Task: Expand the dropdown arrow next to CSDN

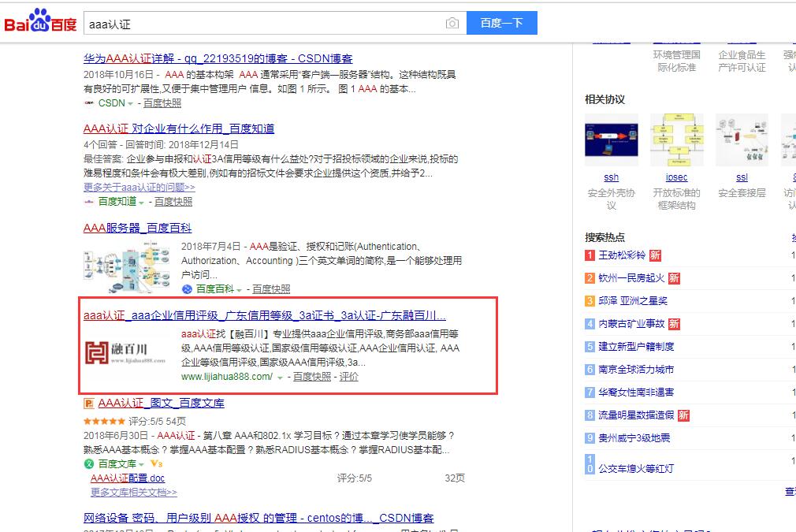Action: point(131,103)
